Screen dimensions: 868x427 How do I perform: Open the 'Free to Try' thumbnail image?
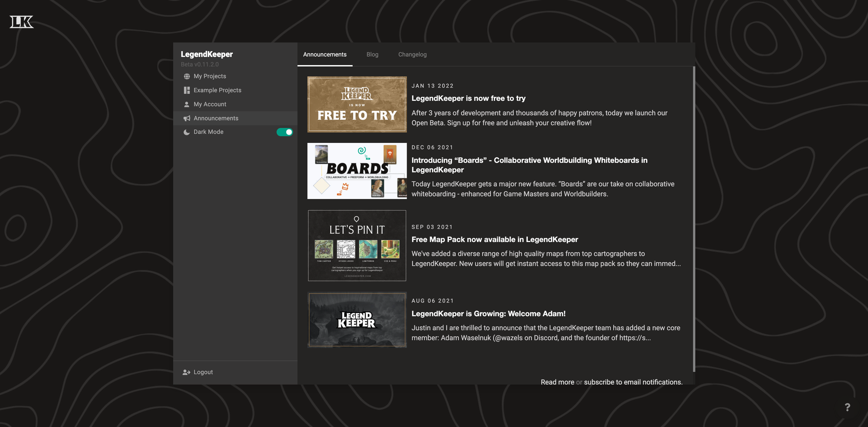coord(357,104)
